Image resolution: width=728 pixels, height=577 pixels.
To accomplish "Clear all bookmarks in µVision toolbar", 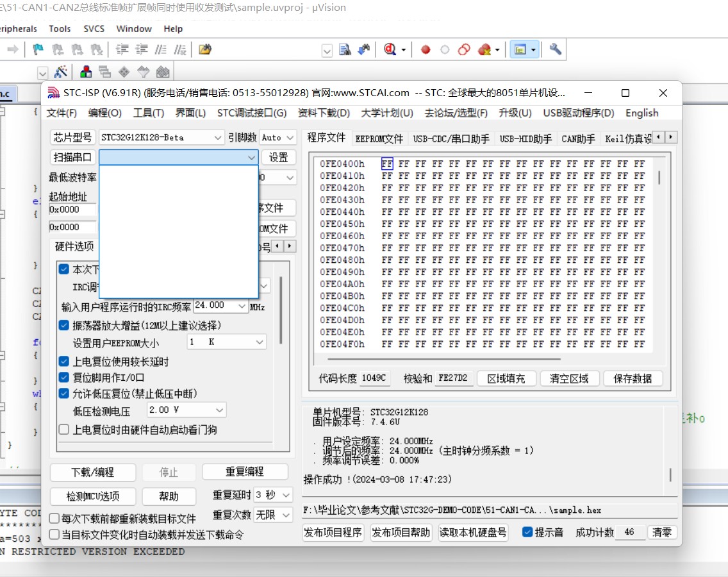I will coord(97,49).
